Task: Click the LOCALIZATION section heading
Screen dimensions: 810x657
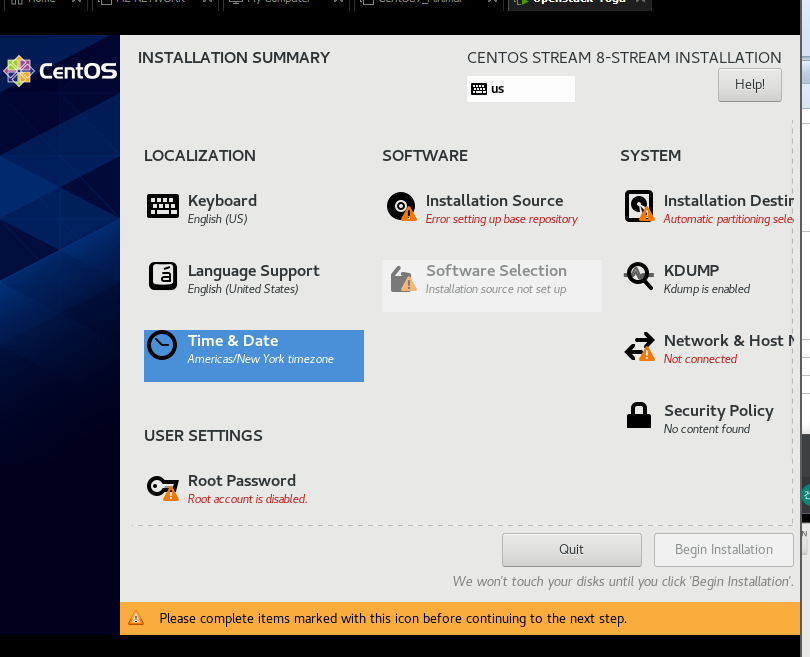Action: click(199, 155)
